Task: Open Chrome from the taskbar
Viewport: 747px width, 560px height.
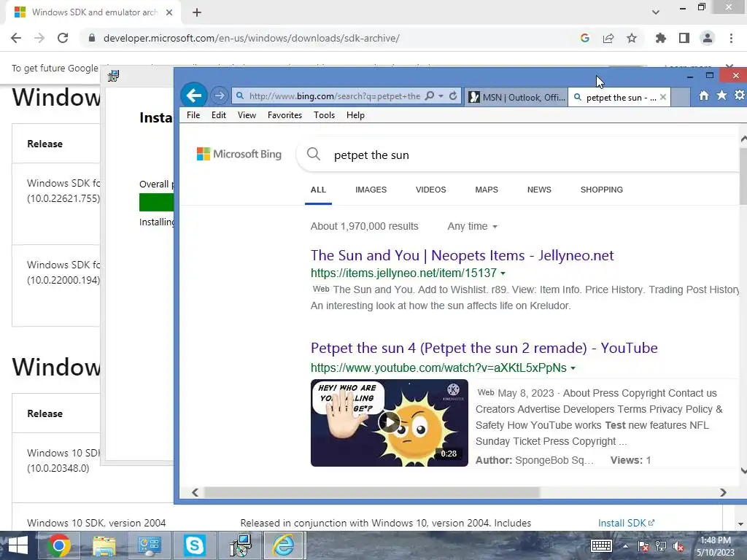Action: point(58,545)
